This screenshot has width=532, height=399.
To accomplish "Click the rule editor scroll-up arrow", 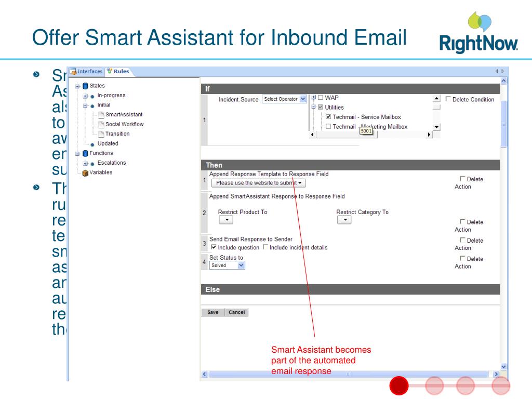I will pos(503,81).
